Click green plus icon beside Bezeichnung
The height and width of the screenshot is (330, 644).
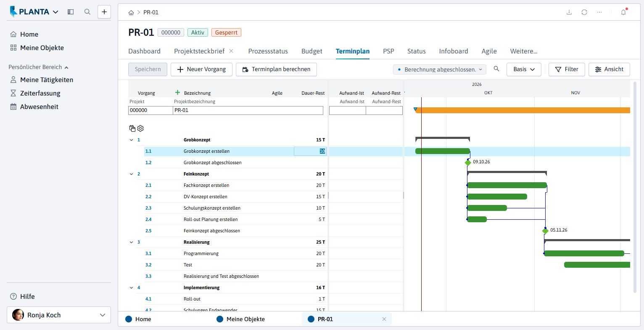177,93
